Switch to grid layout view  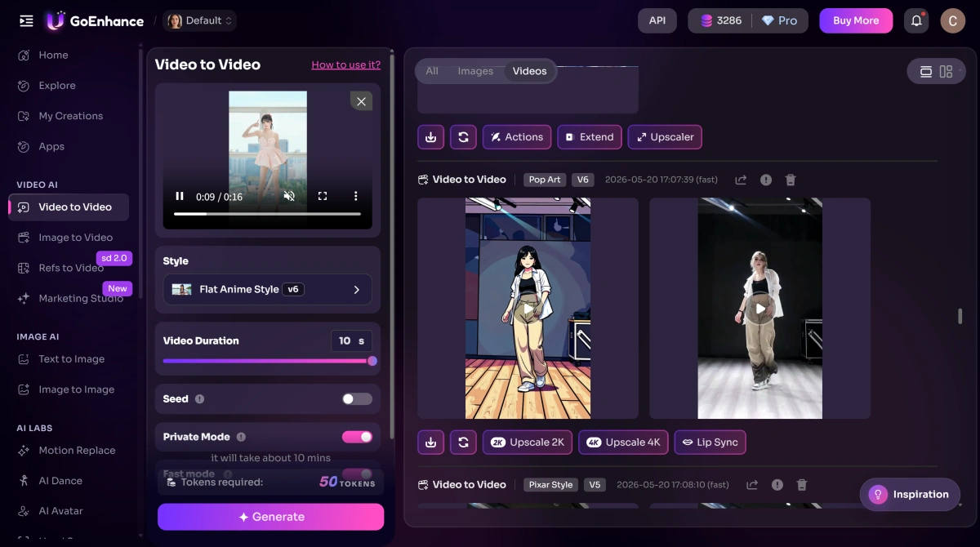pos(946,72)
